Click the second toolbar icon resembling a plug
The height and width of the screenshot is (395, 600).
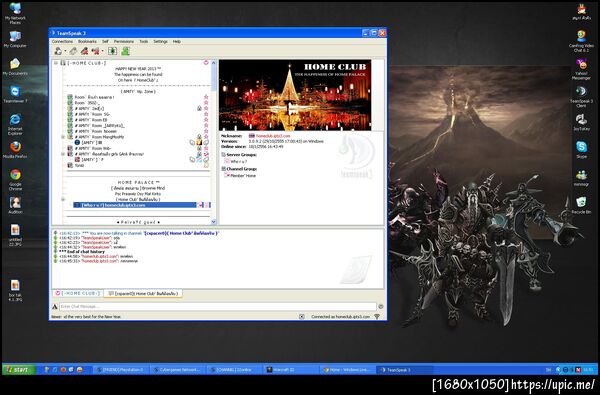(x=73, y=51)
